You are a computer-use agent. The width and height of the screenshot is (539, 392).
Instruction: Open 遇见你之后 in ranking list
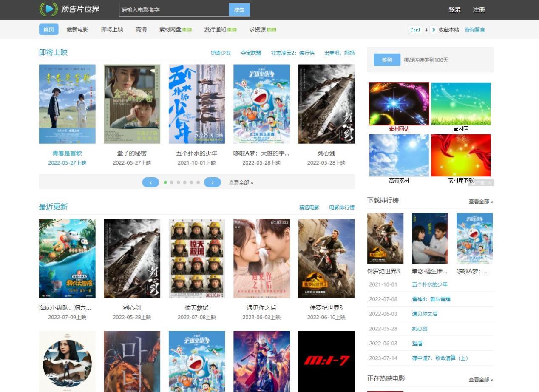point(424,314)
